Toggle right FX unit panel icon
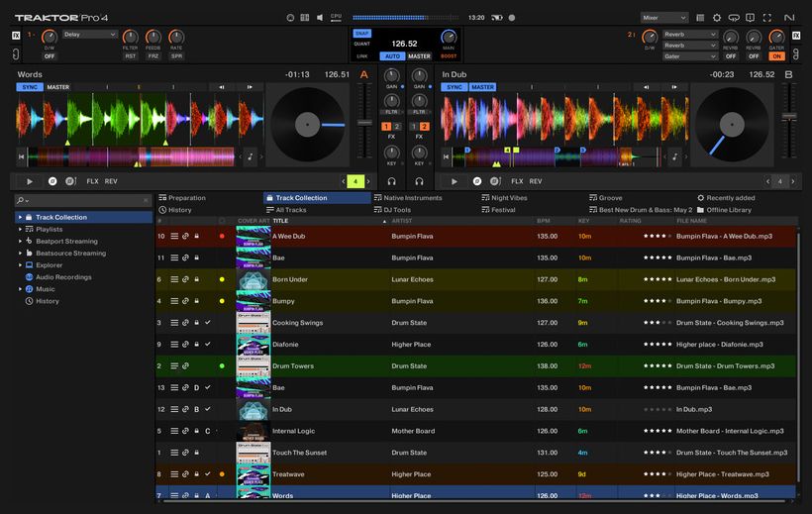Image resolution: width=812 pixels, height=514 pixels. 796,36
